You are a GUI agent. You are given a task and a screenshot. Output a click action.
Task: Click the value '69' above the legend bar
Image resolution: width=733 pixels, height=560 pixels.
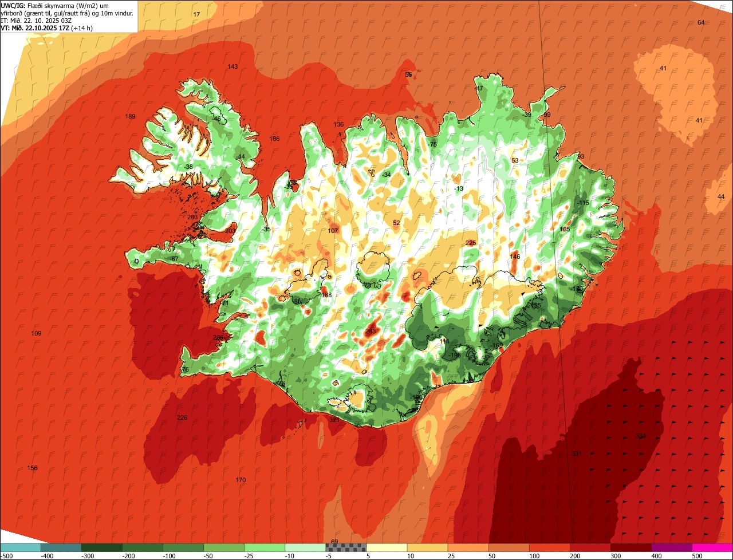(335, 542)
